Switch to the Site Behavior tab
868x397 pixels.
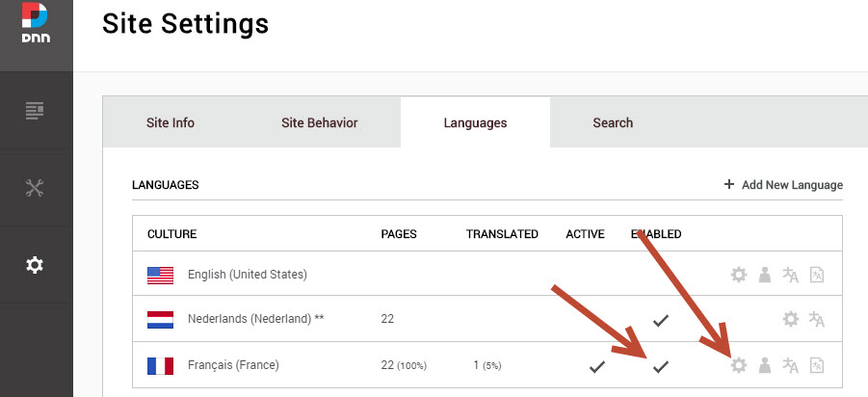point(320,123)
